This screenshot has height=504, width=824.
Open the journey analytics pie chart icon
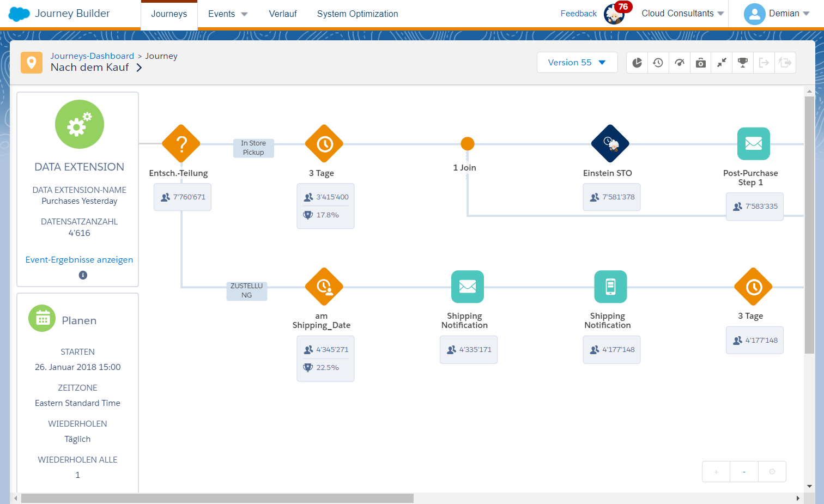click(637, 62)
